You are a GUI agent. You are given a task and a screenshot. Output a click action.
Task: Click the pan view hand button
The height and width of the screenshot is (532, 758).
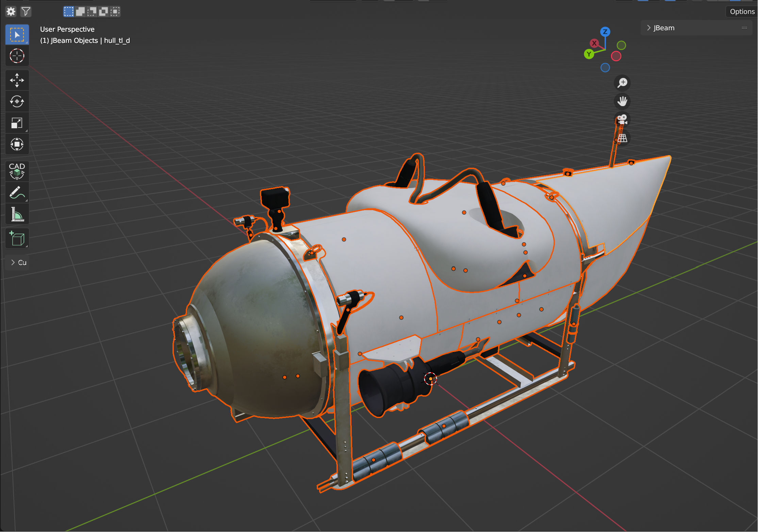622,101
